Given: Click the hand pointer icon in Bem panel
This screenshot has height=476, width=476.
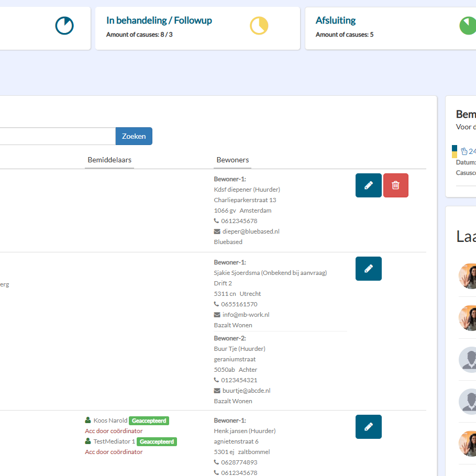Looking at the screenshot, I should click(464, 151).
